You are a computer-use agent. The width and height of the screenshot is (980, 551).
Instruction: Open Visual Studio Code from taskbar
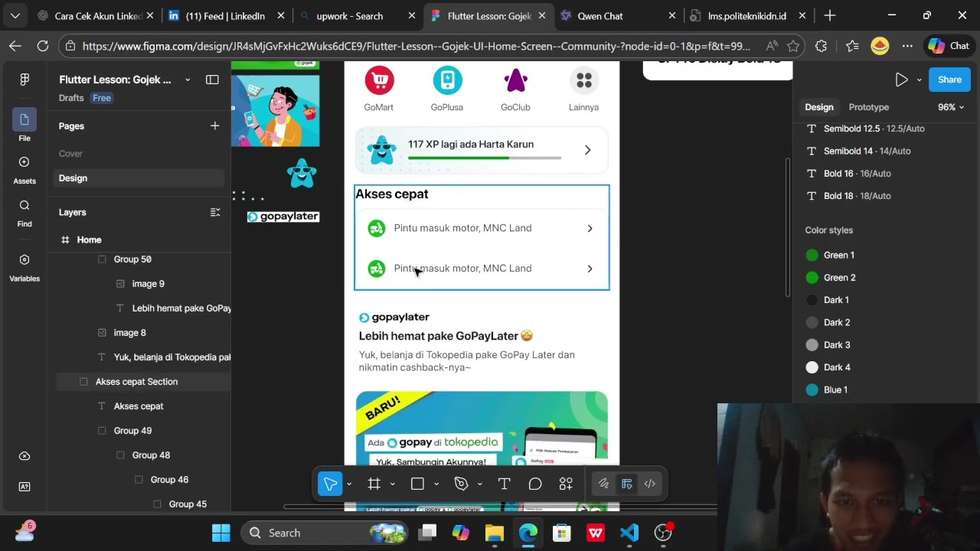point(629,533)
